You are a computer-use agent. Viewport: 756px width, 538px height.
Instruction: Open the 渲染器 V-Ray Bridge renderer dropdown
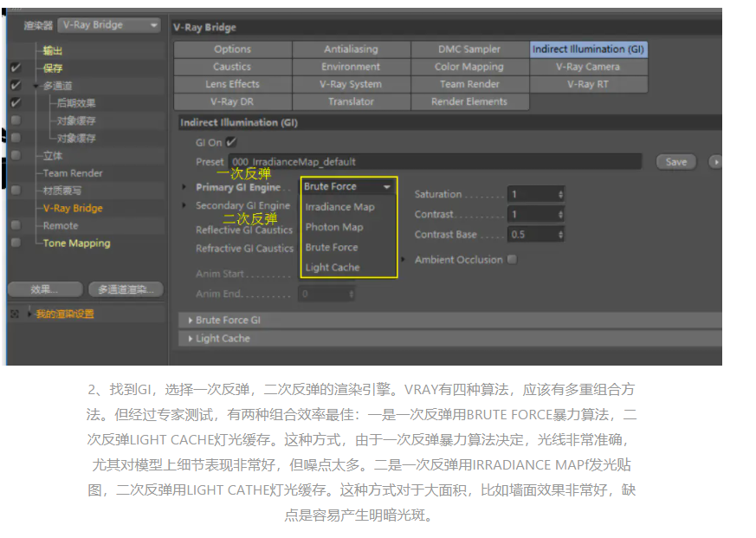click(109, 24)
